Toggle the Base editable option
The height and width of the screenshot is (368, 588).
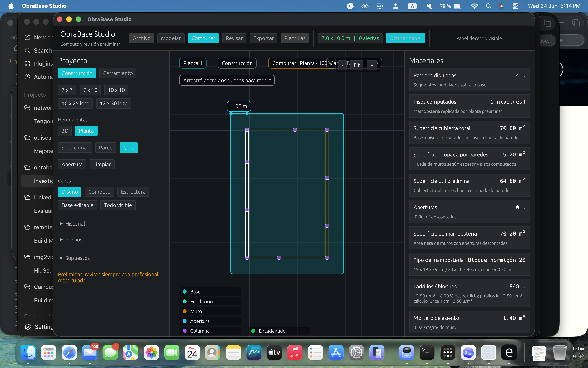tap(78, 205)
